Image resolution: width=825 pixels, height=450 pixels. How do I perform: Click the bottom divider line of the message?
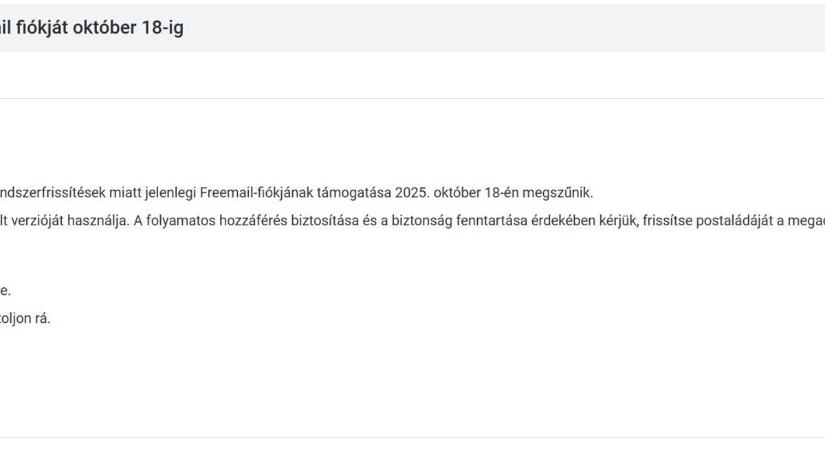[x=400, y=437]
